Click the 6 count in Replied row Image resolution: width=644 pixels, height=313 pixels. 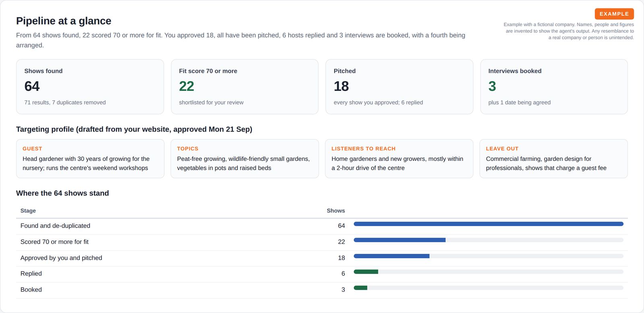click(343, 274)
